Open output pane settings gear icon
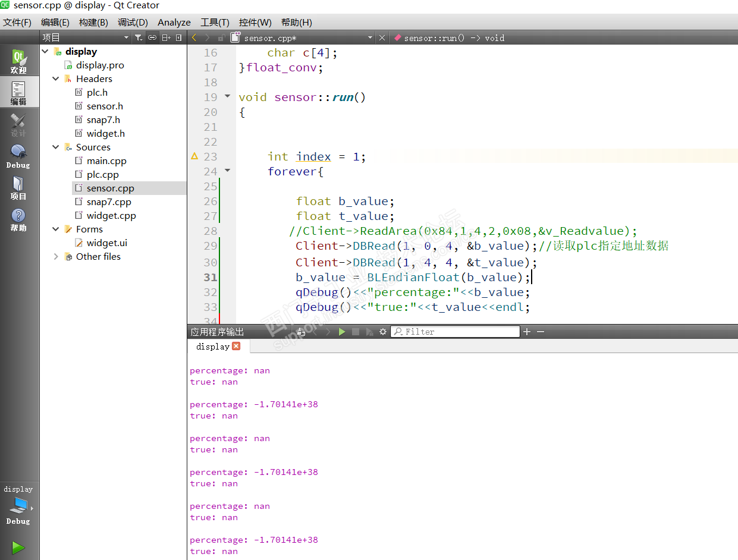738x560 pixels. [x=383, y=332]
